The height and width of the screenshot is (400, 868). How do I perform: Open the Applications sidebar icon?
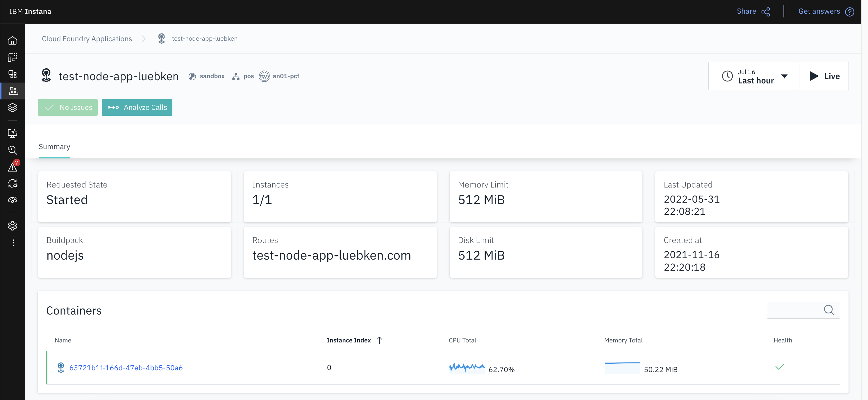click(x=12, y=74)
